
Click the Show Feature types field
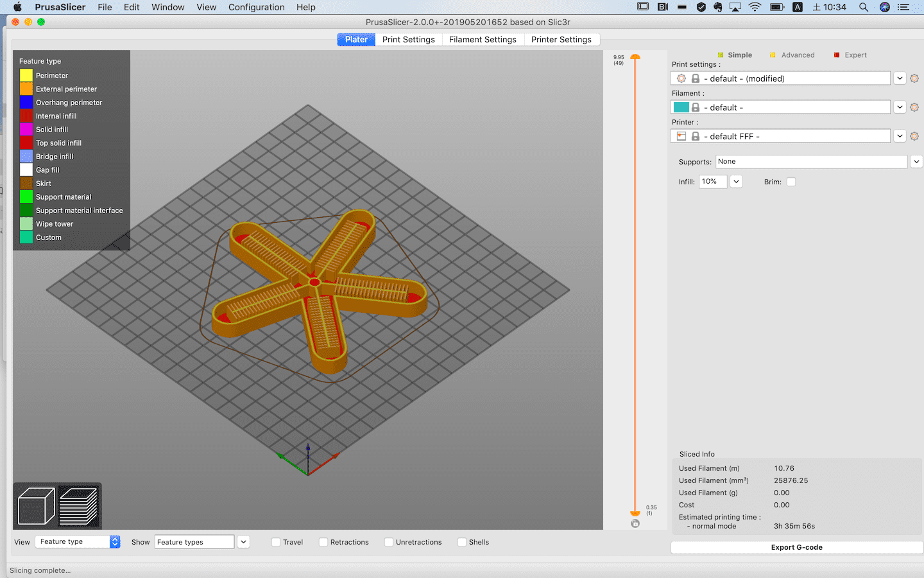click(194, 542)
